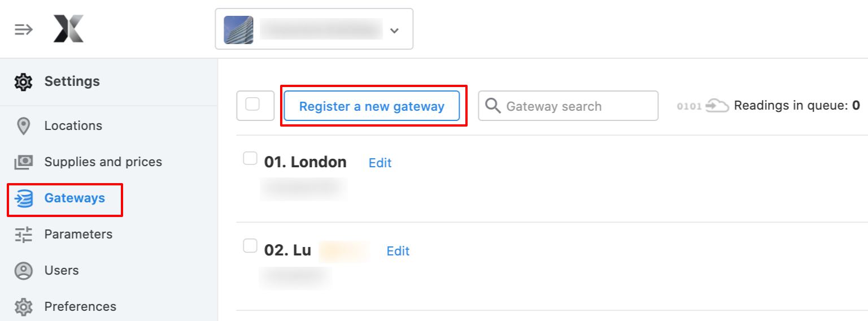
Task: Open the Supplies and prices menu item
Action: coord(103,162)
